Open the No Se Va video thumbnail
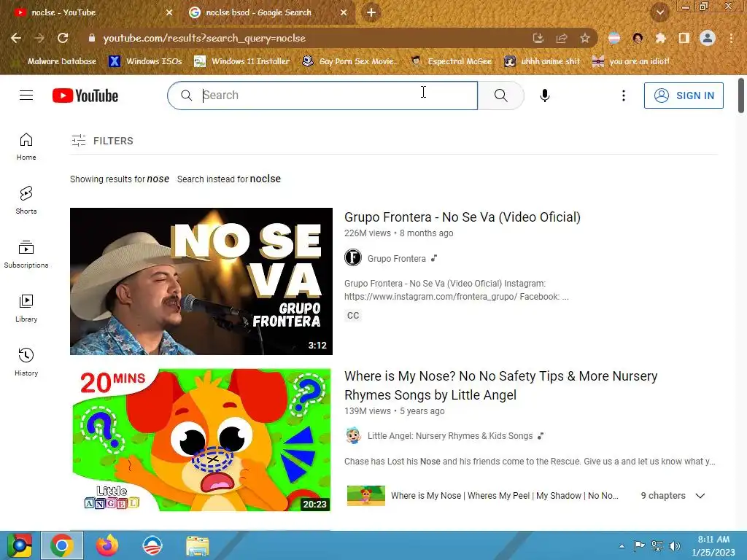This screenshot has width=747, height=560. click(201, 281)
